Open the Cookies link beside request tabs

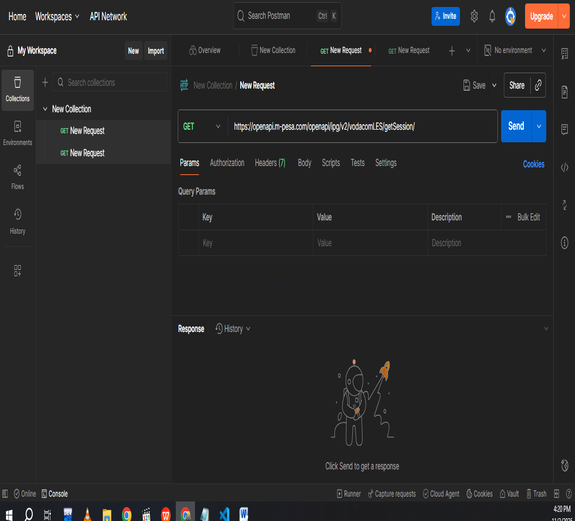pos(534,164)
